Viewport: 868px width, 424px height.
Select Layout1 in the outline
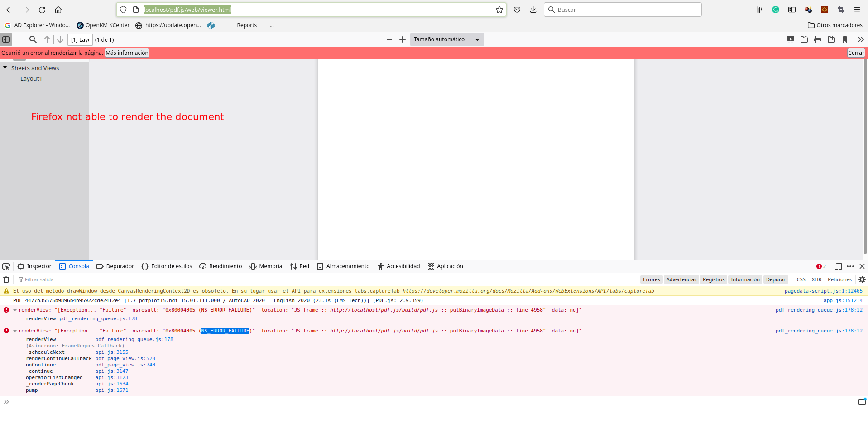31,79
